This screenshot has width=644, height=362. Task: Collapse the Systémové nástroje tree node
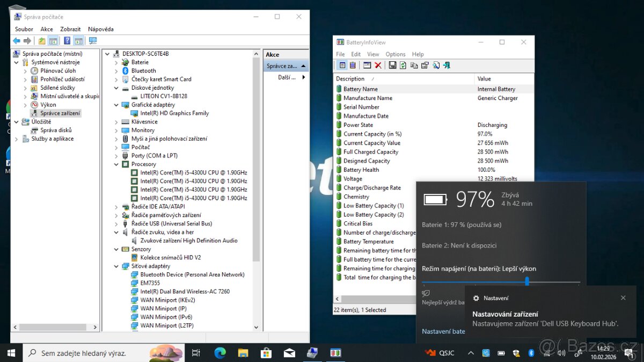pos(16,62)
